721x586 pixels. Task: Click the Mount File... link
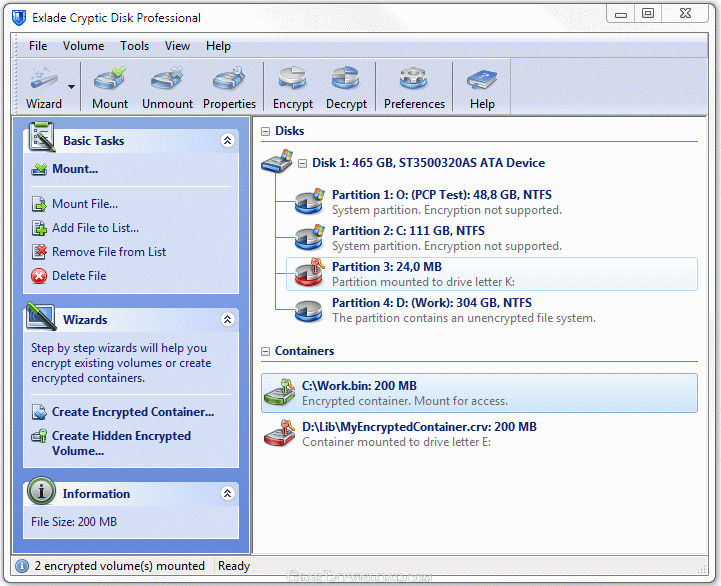pos(85,204)
